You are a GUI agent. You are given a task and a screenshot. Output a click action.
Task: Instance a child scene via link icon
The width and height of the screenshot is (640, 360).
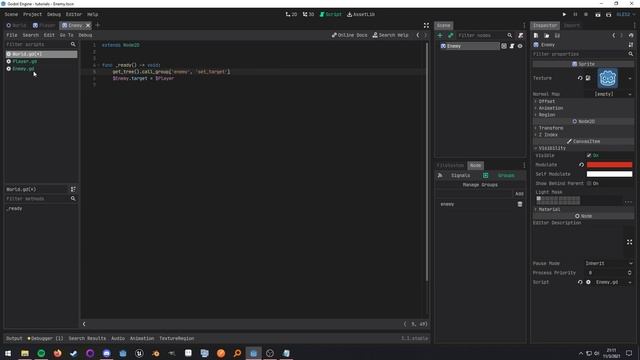pos(451,36)
